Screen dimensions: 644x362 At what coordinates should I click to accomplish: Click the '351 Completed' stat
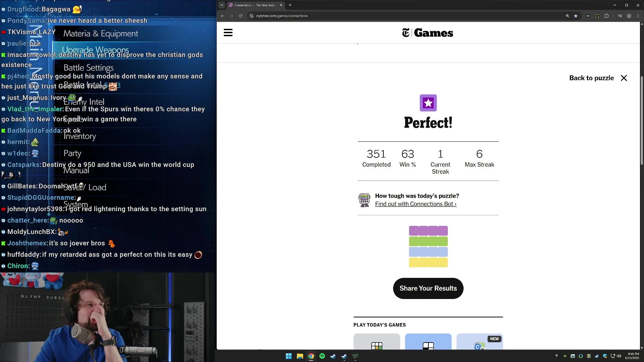(376, 158)
